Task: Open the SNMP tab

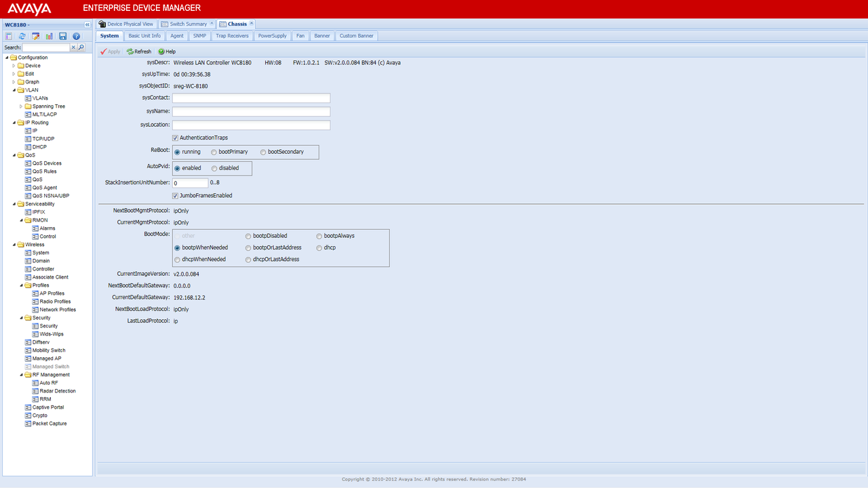Action: point(199,36)
